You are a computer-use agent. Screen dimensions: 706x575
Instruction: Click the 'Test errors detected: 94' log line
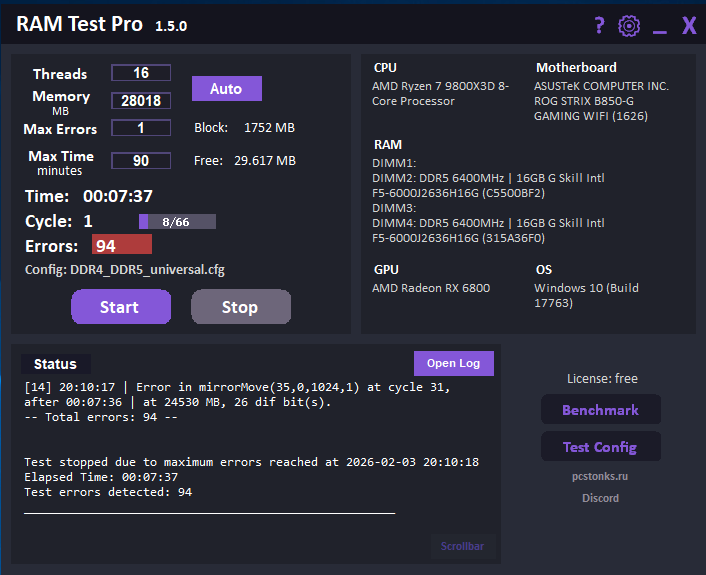point(108,492)
